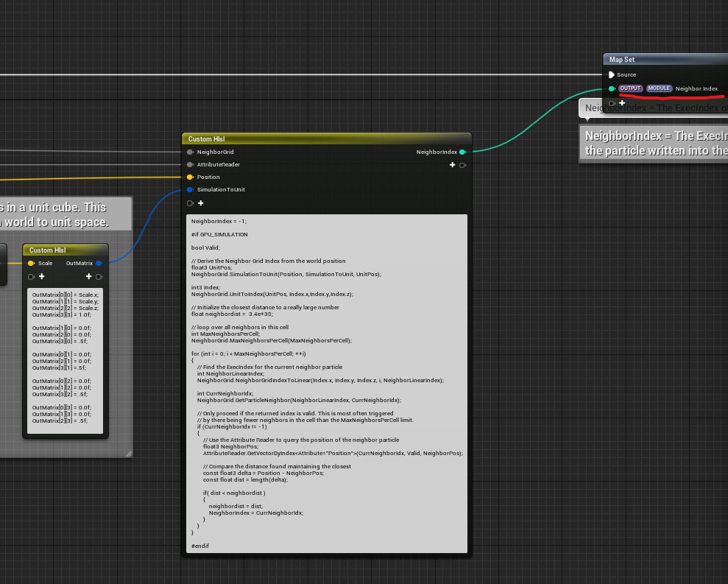The width and height of the screenshot is (728, 584).
Task: Click Map Set Source exec pin
Action: point(612,74)
